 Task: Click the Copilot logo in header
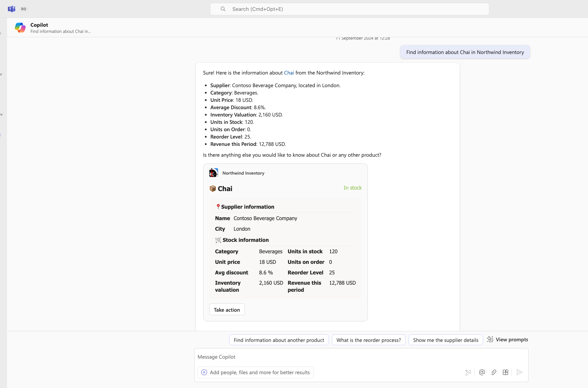click(x=20, y=28)
